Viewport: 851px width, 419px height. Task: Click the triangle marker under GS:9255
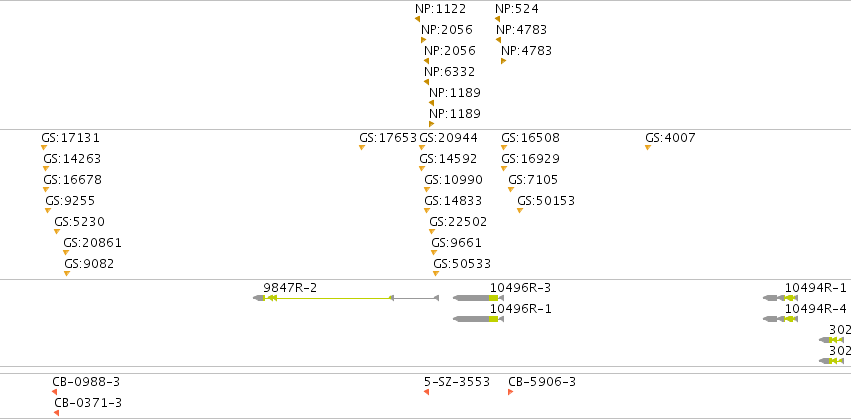pyautogui.click(x=48, y=211)
